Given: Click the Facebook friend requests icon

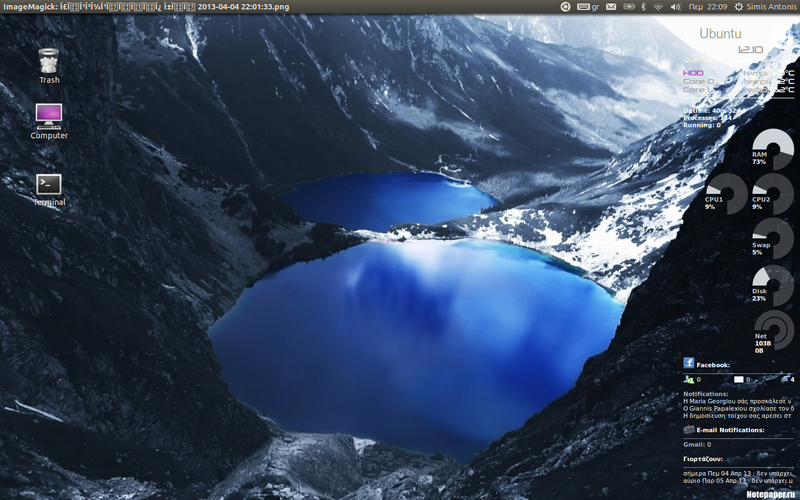Looking at the screenshot, I should 688,379.
